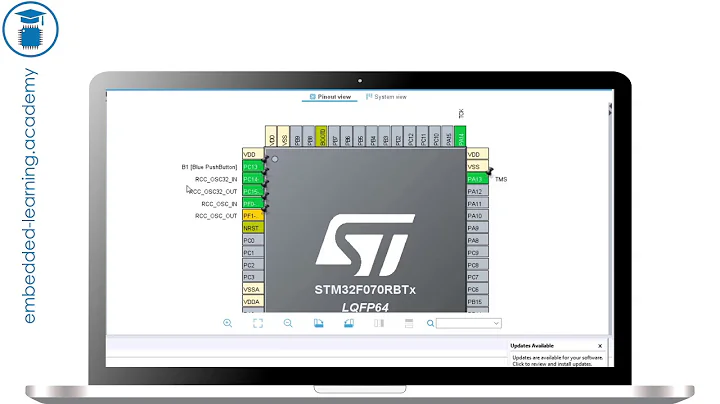This screenshot has width=720, height=404.
Task: Select the PA9 pin
Action: click(478, 228)
